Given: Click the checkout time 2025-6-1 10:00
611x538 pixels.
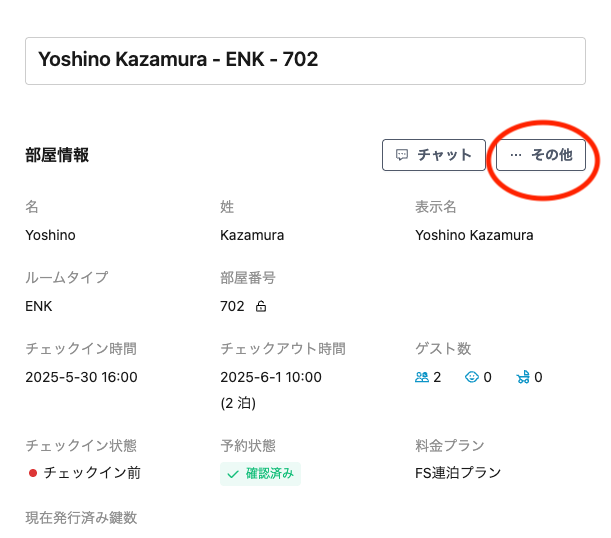Looking at the screenshot, I should 271,378.
